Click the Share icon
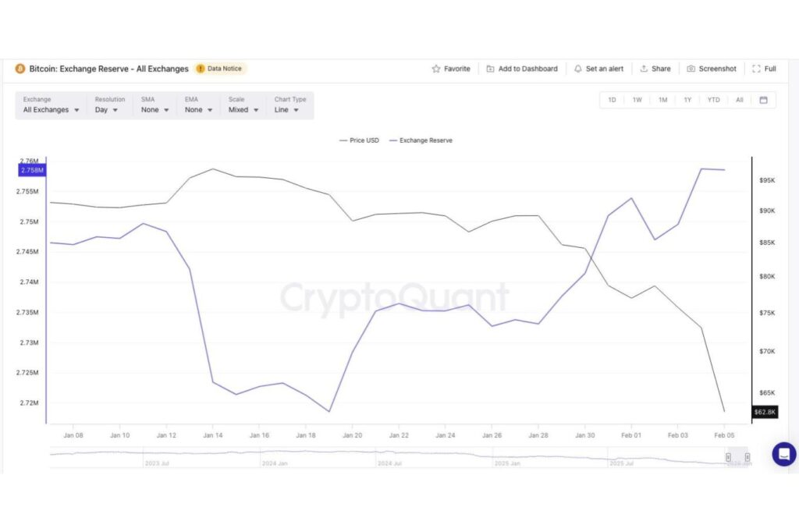Screen dimensions: 799x532 644,69
